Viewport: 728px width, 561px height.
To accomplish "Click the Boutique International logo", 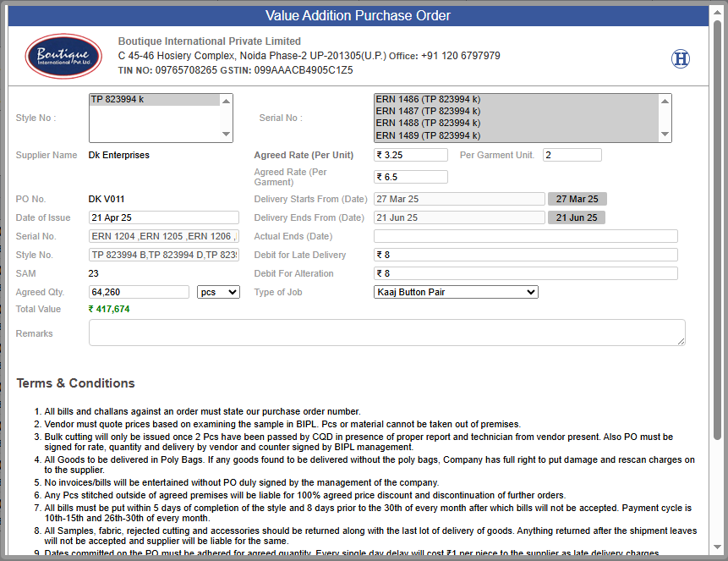I will click(x=63, y=56).
